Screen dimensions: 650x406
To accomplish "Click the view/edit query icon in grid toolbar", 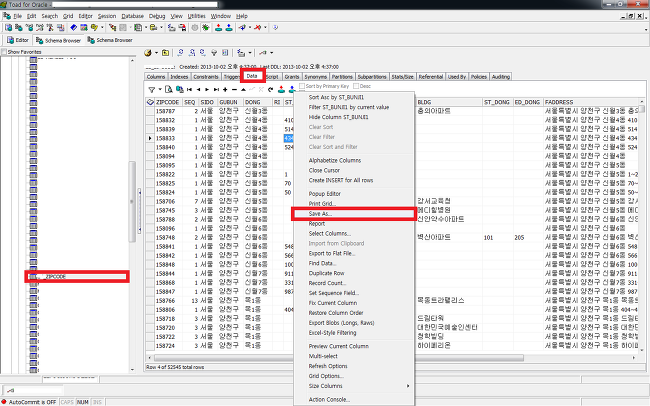I will 168,89.
